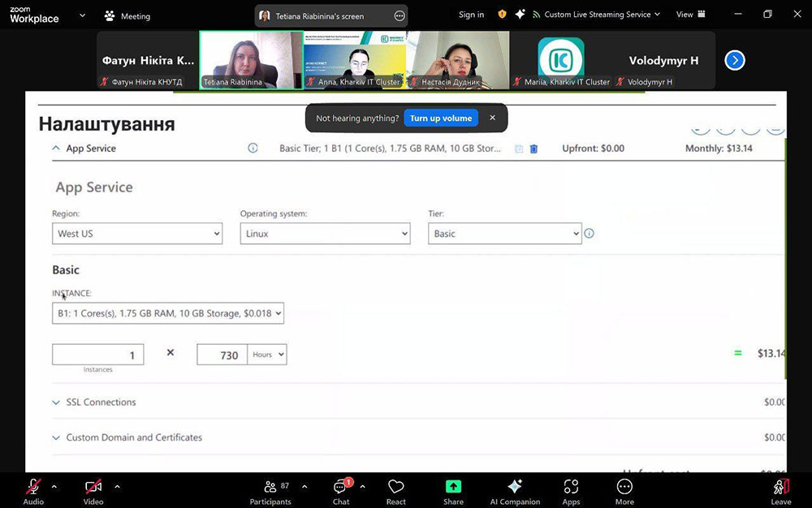Select Anna, Kharkiv IT Cluster video thumbnail

(355, 60)
